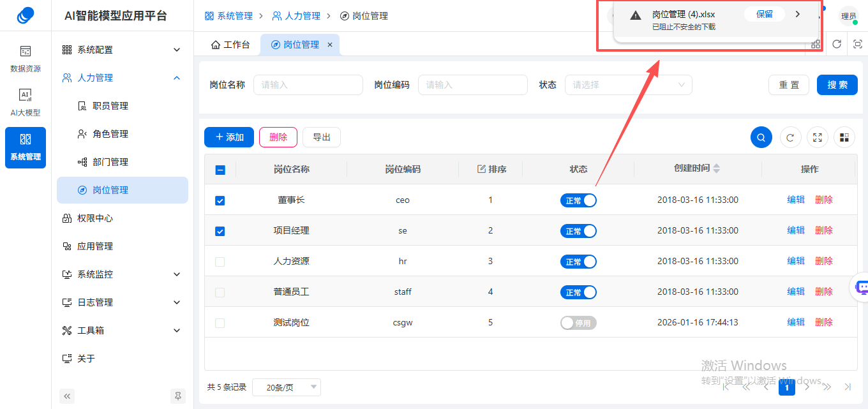Click 删除 for the 测试岗位 row
This screenshot has height=409, width=868.
(x=824, y=322)
